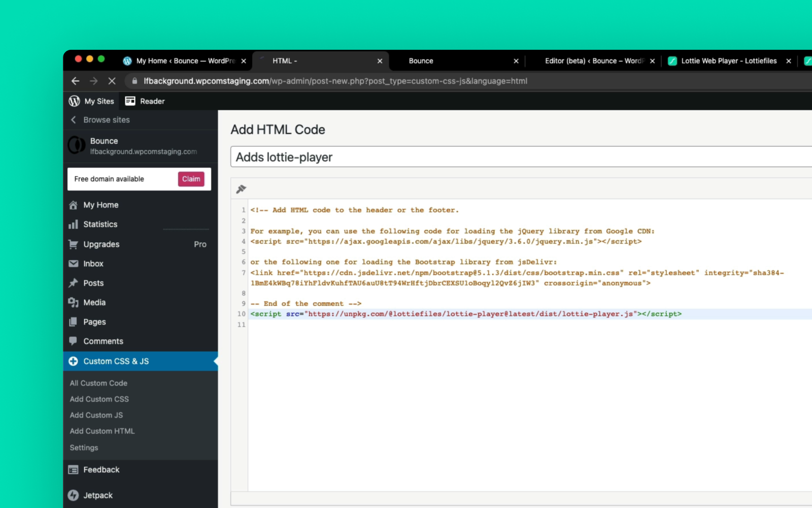Click the pin icon above the code editor
This screenshot has height=508, width=812.
(x=241, y=189)
